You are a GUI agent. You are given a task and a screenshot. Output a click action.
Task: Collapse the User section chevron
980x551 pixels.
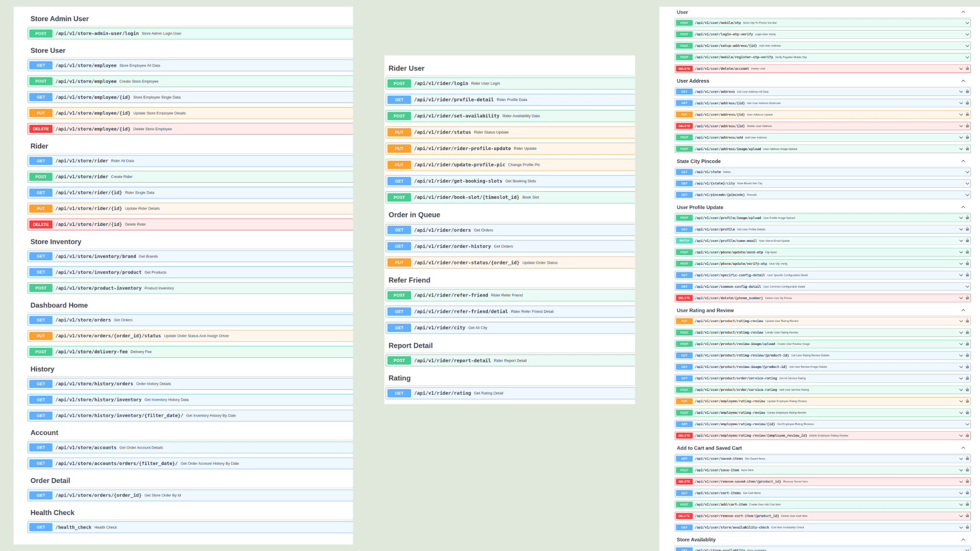point(963,12)
